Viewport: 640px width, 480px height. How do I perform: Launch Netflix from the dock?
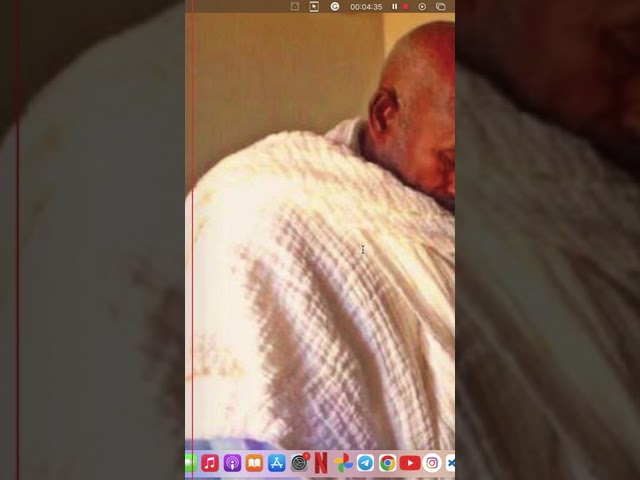coord(321,463)
